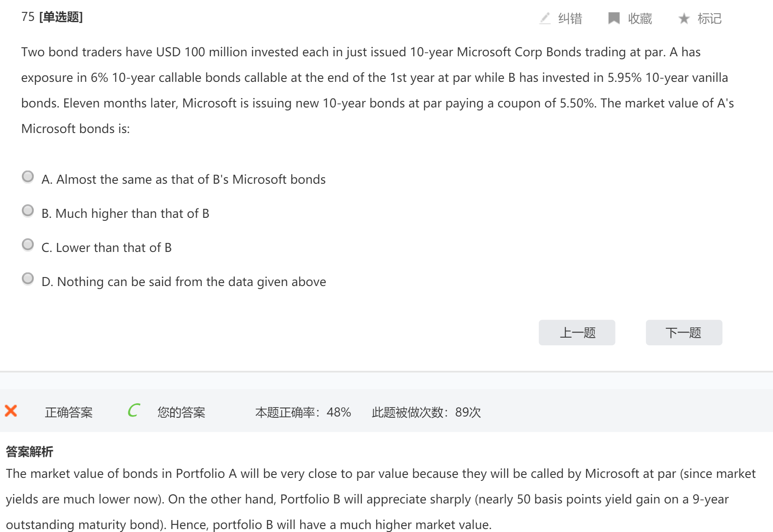This screenshot has width=773, height=532.
Task: Choose the radio button for option C
Action: [28, 245]
